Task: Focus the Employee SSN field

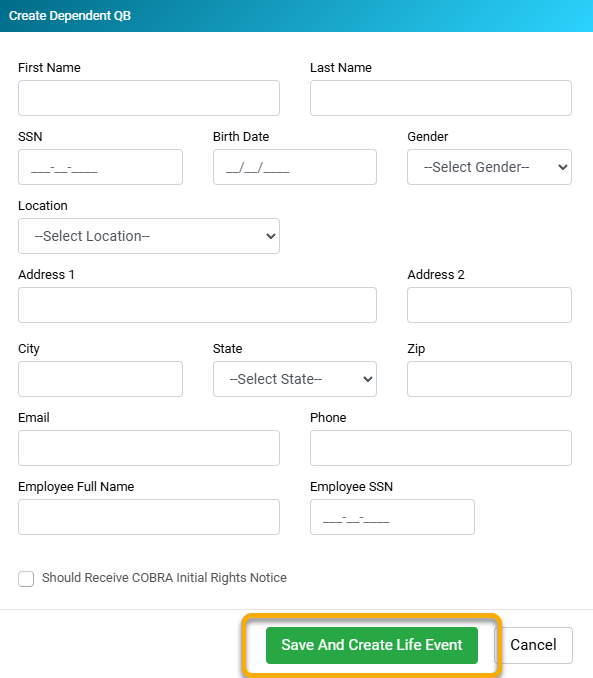Action: pyautogui.click(x=392, y=517)
